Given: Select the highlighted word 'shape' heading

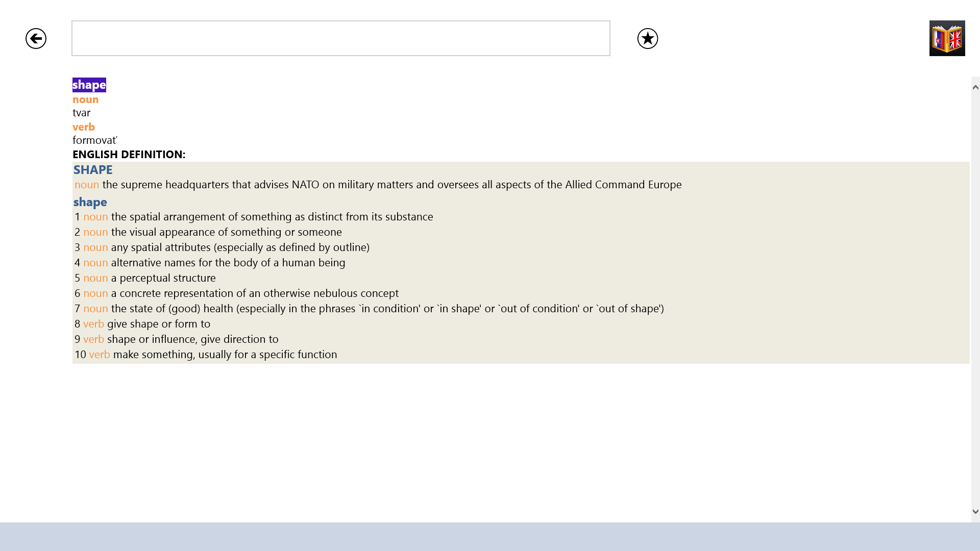Looking at the screenshot, I should pyautogui.click(x=89, y=85).
